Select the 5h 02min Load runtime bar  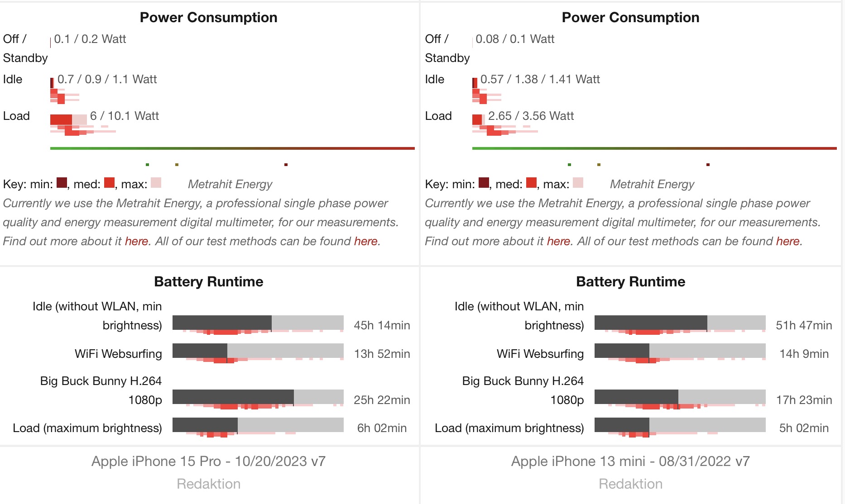[680, 425]
